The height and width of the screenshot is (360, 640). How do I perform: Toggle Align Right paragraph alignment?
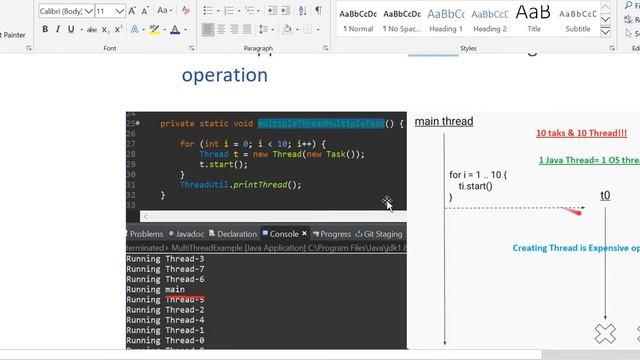[234, 29]
